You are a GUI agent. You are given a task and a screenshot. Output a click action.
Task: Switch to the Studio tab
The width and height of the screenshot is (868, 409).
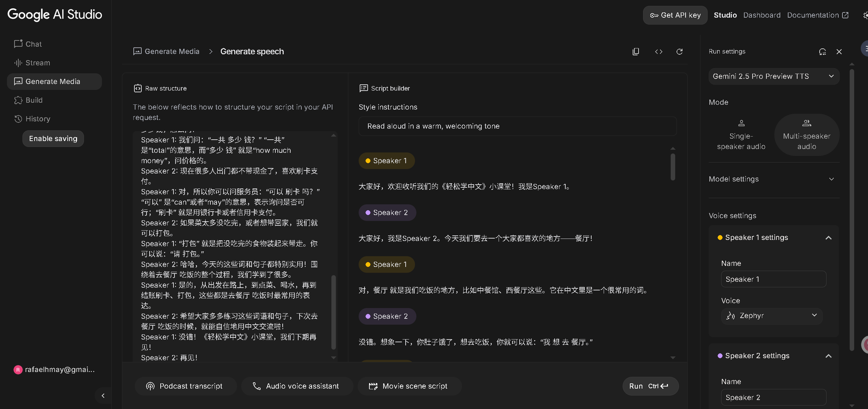coord(725,15)
